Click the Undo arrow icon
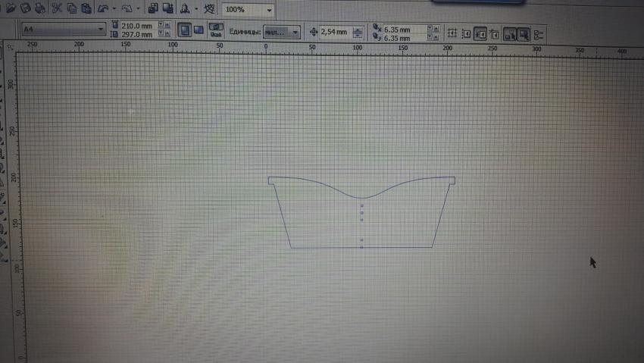Viewport: 644px width, 363px height. tap(102, 9)
